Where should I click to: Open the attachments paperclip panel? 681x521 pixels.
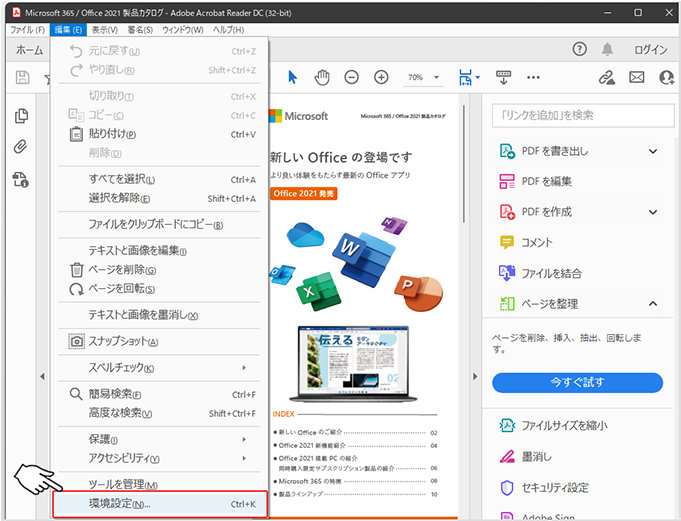click(20, 147)
